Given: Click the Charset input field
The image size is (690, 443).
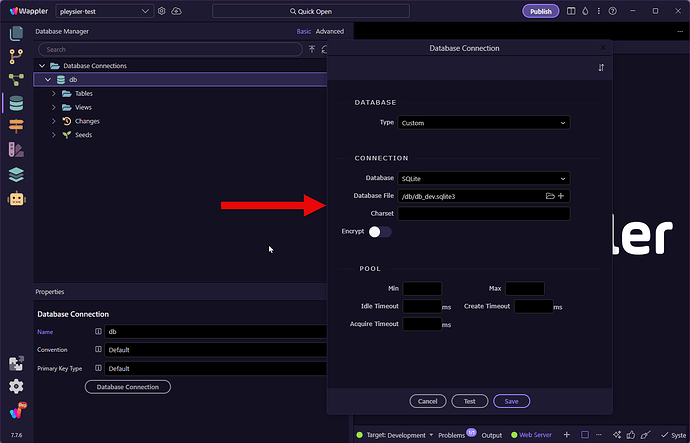Looking at the screenshot, I should tap(483, 214).
